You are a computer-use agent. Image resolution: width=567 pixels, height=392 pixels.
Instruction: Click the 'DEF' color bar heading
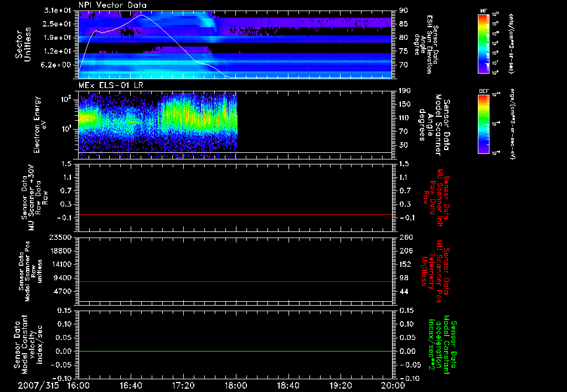(483, 91)
